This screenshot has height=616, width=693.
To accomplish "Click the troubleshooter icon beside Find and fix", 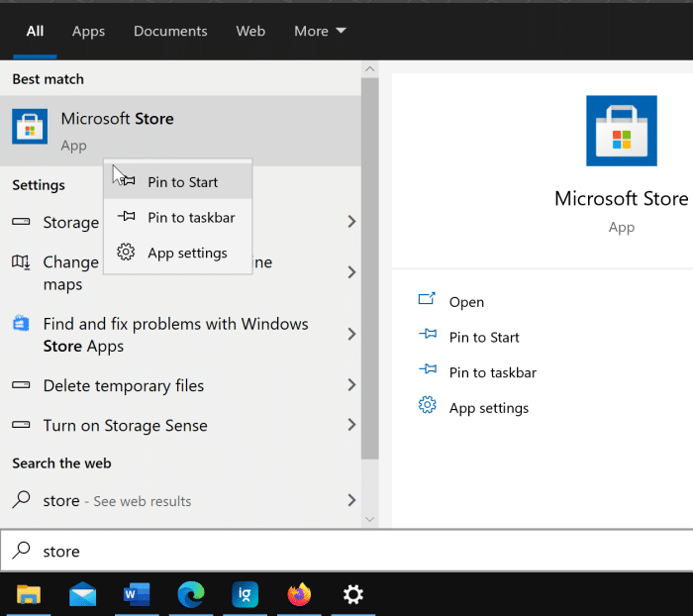I will pyautogui.click(x=21, y=323).
